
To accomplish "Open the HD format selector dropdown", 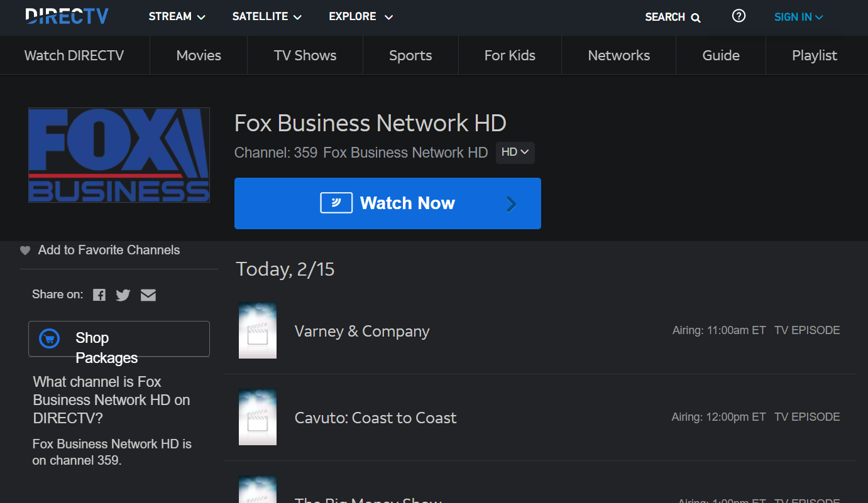I will pyautogui.click(x=515, y=153).
